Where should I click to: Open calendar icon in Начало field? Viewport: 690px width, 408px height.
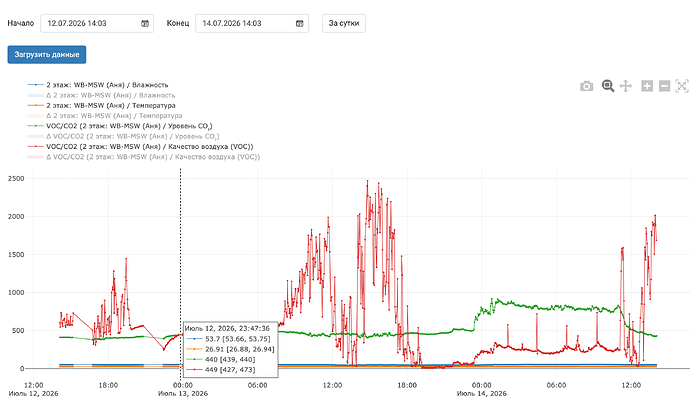(x=144, y=23)
